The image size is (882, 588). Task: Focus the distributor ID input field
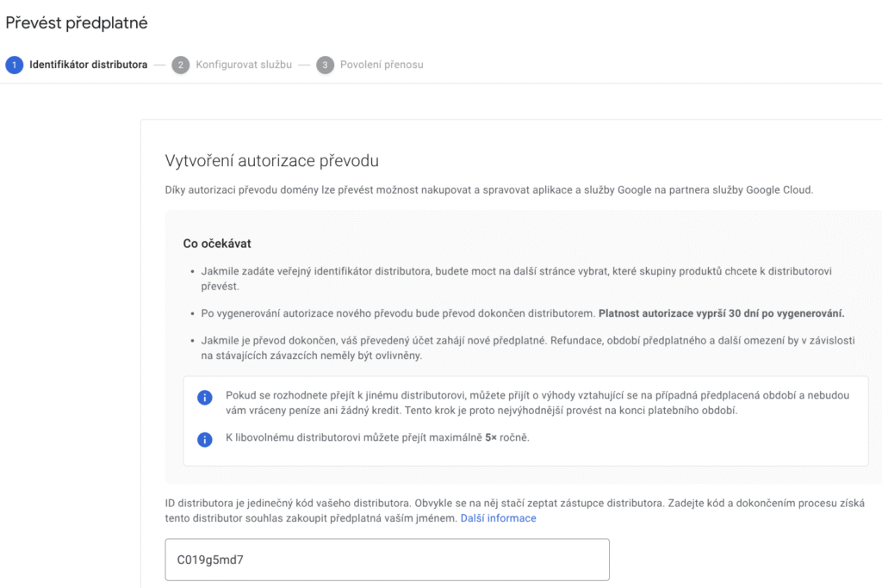pos(387,560)
